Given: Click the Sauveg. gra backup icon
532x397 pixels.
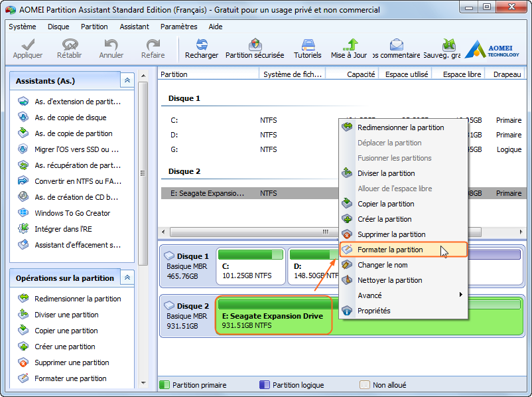Looking at the screenshot, I should pos(448,44).
